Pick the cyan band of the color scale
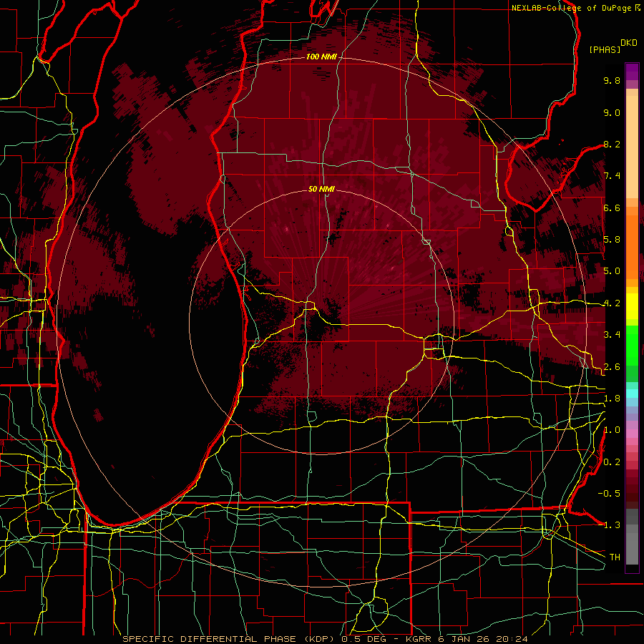This screenshot has height=644, width=644. pos(632,393)
